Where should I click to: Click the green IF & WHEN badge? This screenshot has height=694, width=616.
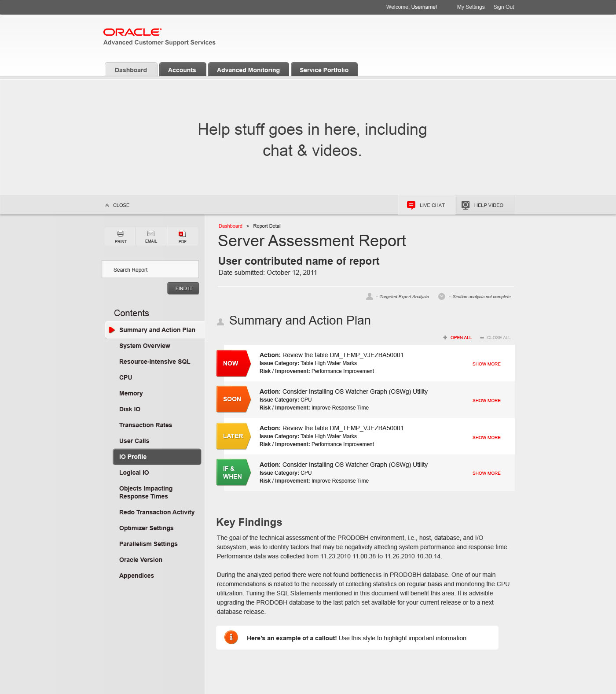point(233,473)
